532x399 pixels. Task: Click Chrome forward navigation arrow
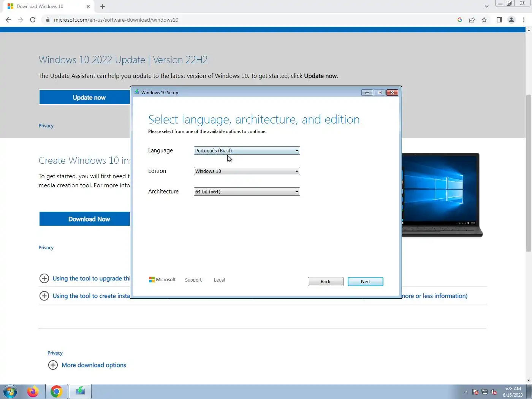pos(21,20)
